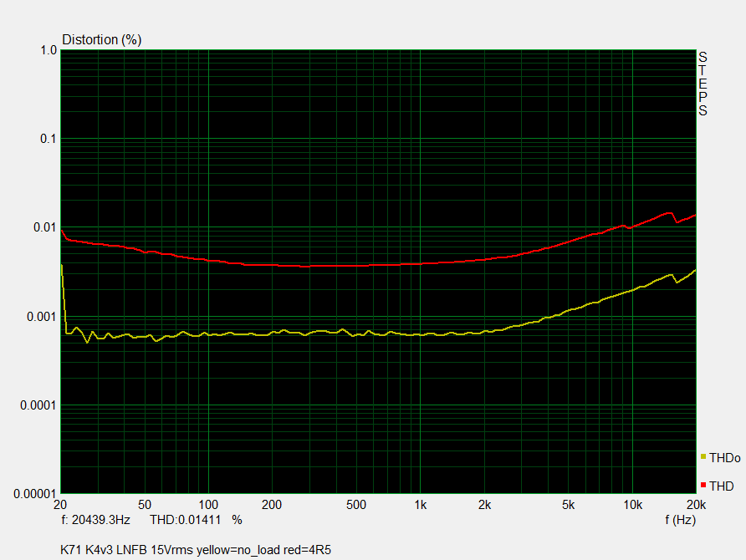Select the THDo legend label
746x560 pixels.
point(724,458)
